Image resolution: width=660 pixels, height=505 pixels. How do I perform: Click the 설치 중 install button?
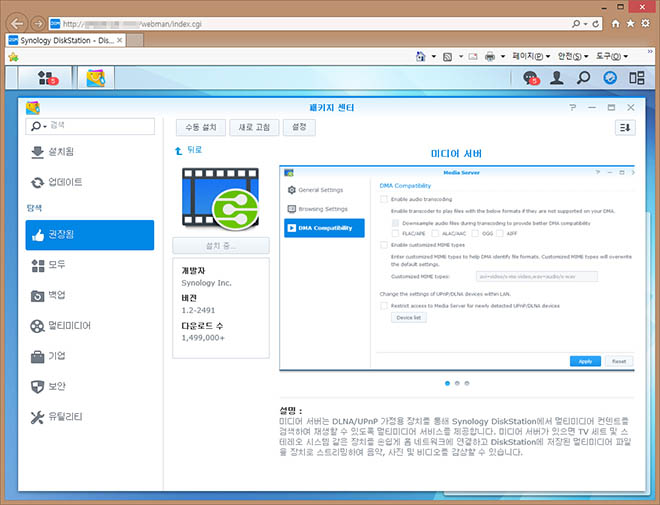(x=221, y=245)
